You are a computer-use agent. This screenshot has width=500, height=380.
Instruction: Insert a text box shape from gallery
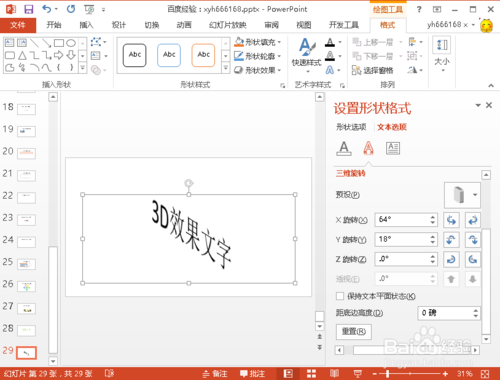(10, 43)
